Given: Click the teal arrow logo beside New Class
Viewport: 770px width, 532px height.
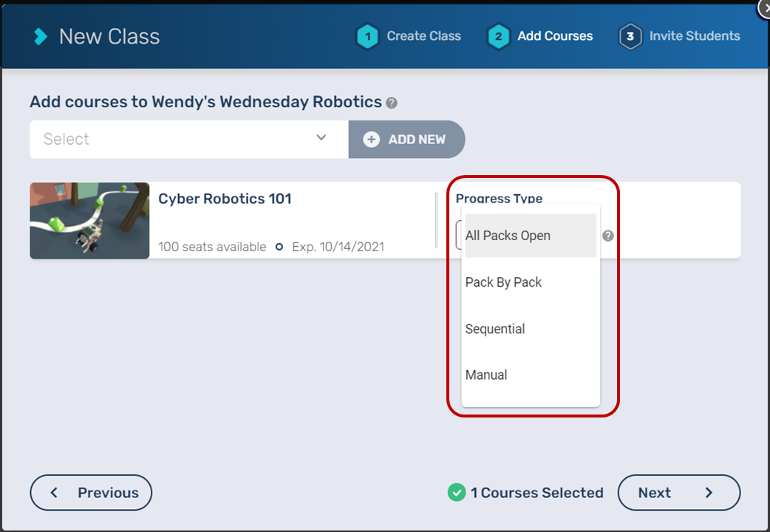Looking at the screenshot, I should tap(41, 36).
